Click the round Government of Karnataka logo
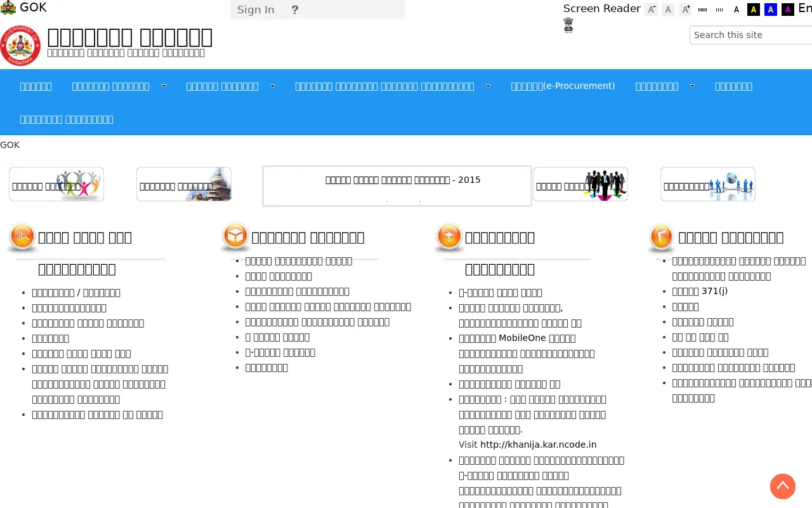The width and height of the screenshot is (812, 508). [20, 46]
